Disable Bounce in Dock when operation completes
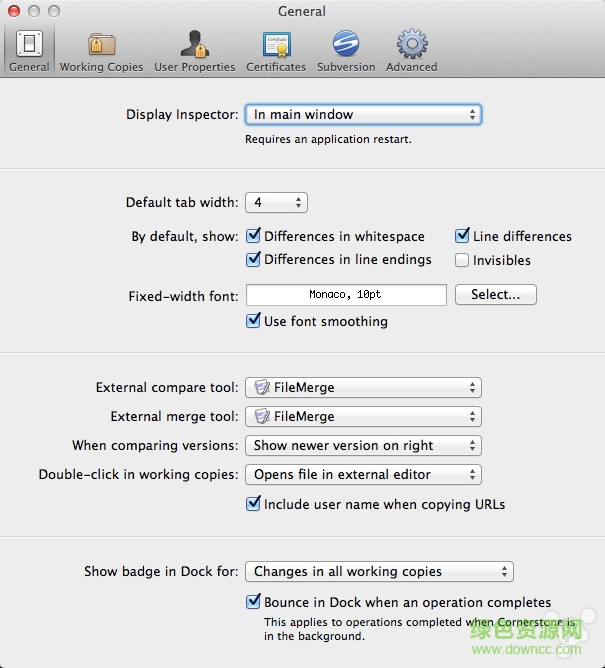Image resolution: width=605 pixels, height=668 pixels. (x=253, y=602)
